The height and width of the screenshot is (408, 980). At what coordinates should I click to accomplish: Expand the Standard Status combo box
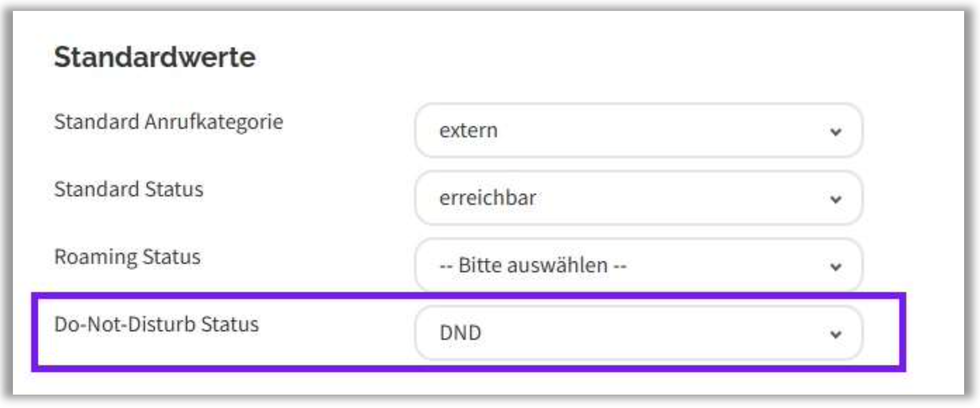[638, 198]
